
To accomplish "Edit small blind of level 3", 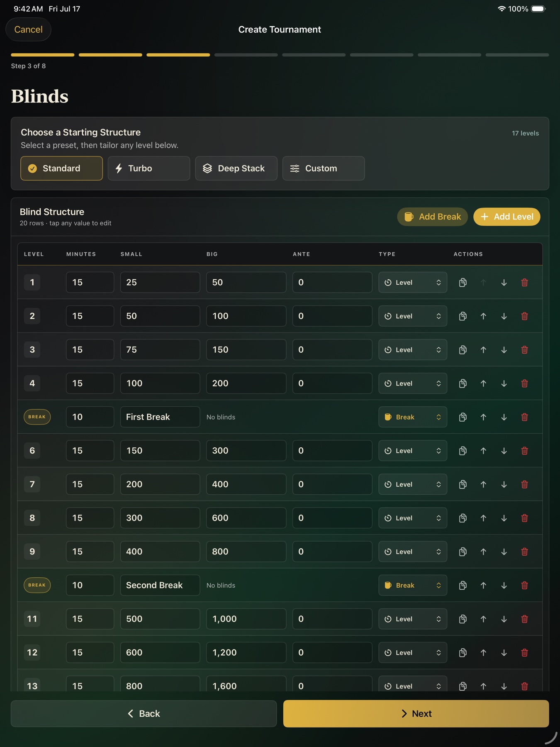I will (160, 350).
